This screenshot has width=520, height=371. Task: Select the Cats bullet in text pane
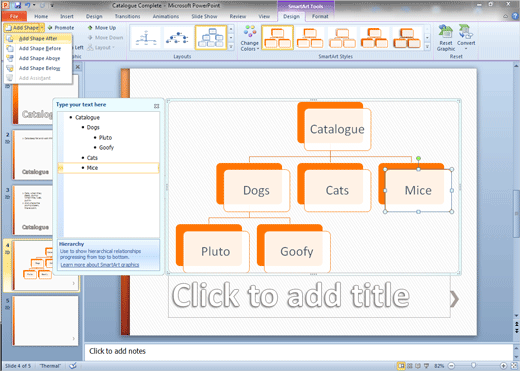[x=92, y=158]
